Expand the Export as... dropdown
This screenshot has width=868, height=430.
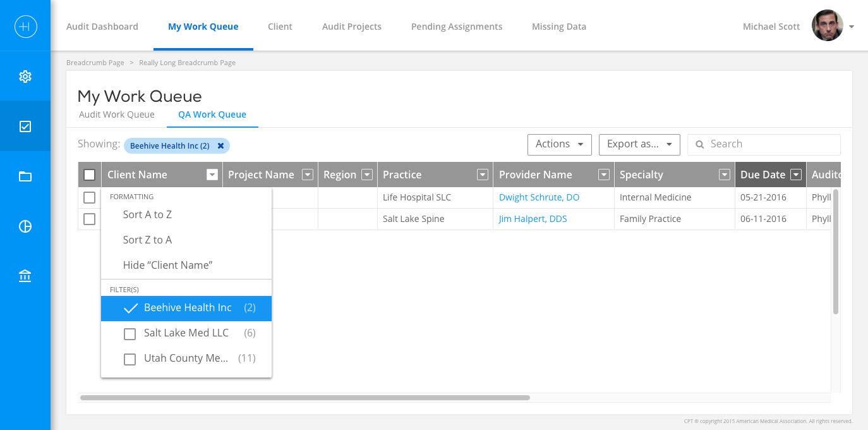[639, 144]
